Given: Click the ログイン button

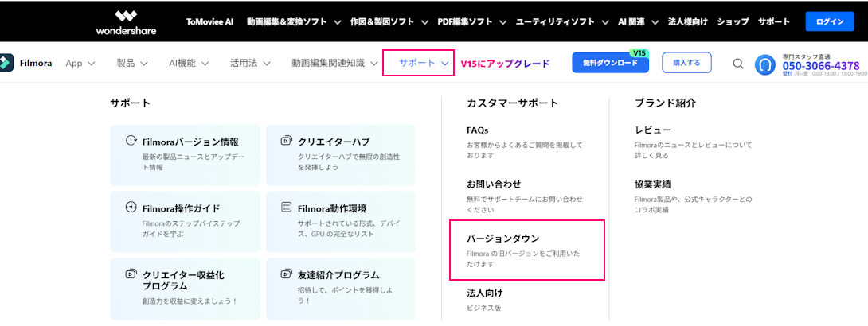Looking at the screenshot, I should pos(829,21).
